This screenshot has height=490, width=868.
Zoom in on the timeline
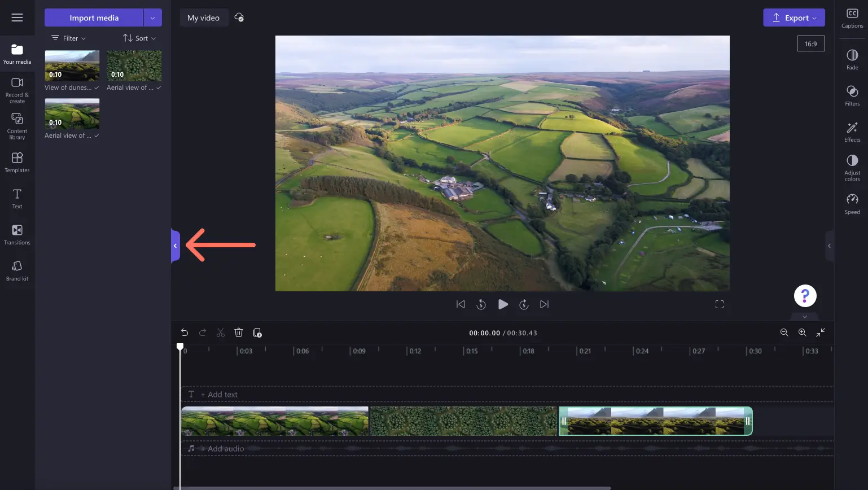coord(802,333)
